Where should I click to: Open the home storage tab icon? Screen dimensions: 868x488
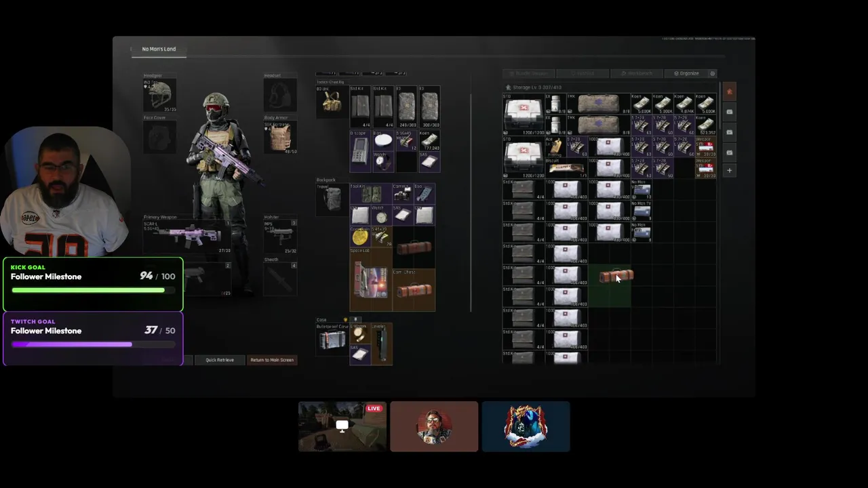(x=730, y=91)
